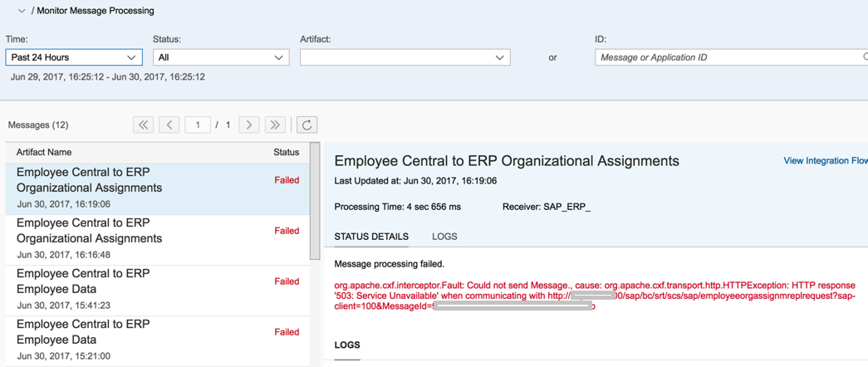
Task: Open the Time dropdown showing Past 24 Hours
Action: pyautogui.click(x=74, y=57)
